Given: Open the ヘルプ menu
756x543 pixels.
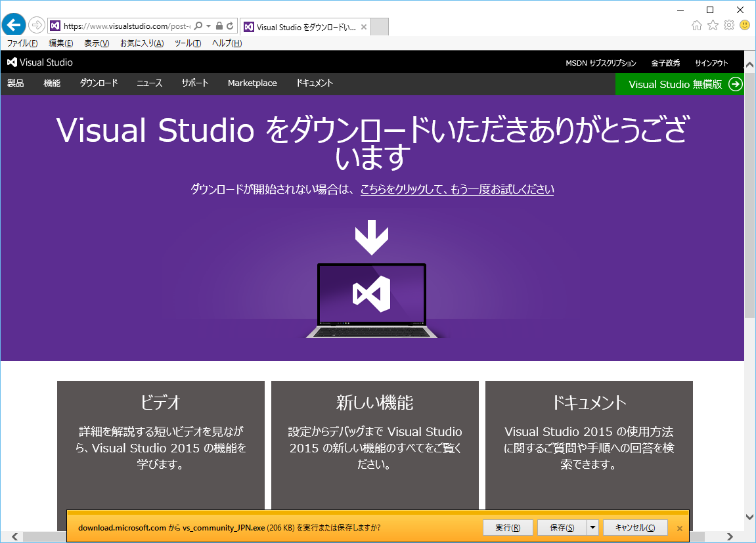Looking at the screenshot, I should pos(225,43).
